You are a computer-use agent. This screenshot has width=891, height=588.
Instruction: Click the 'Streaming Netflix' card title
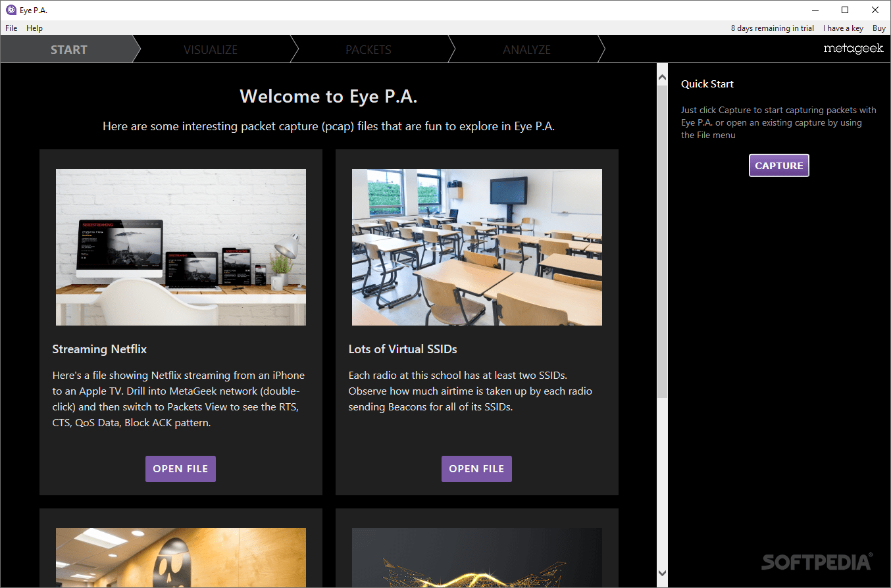click(x=99, y=349)
